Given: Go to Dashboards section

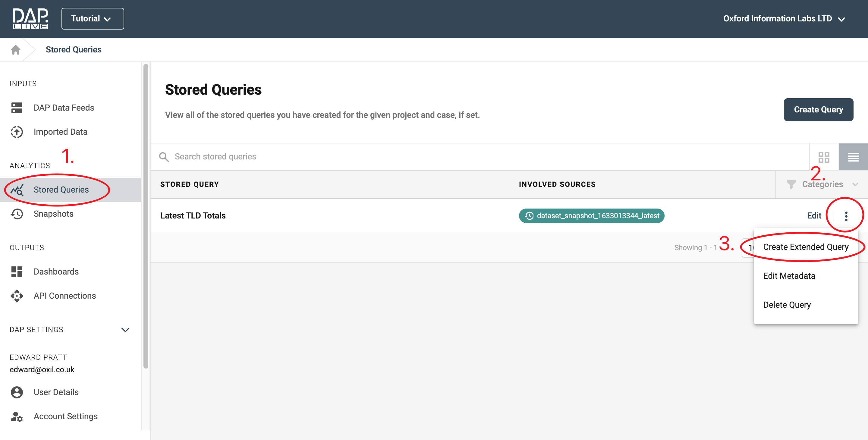Looking at the screenshot, I should 56,272.
